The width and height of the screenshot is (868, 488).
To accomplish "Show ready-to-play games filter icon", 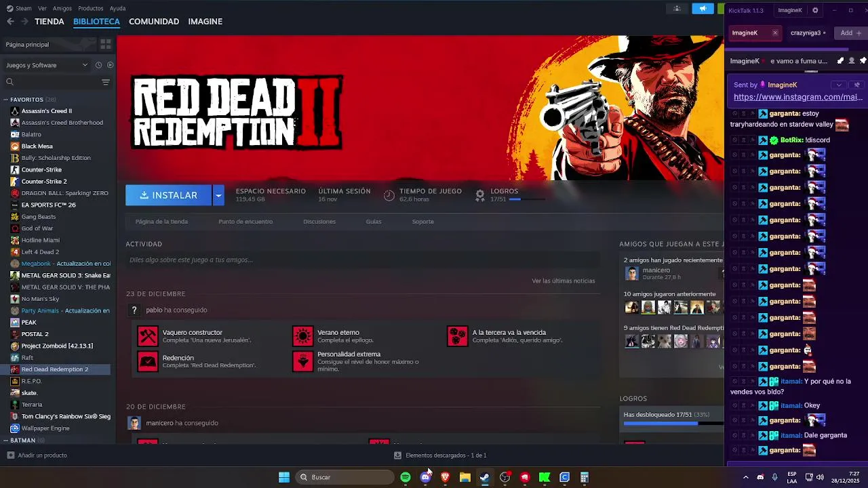I will click(110, 65).
